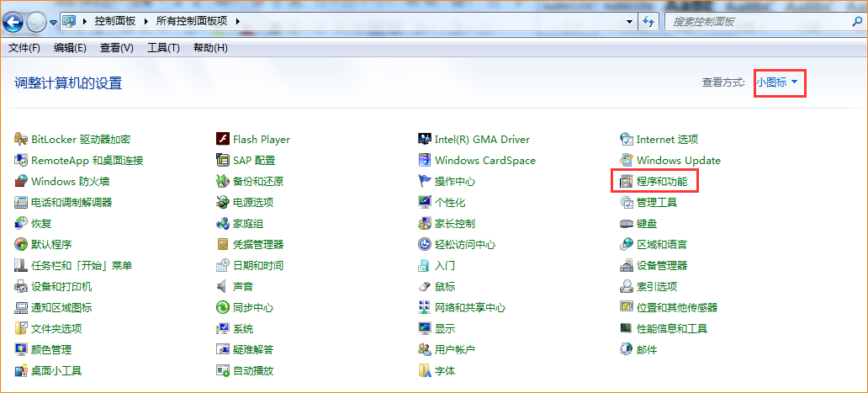Open the 索引选项 link

pyautogui.click(x=657, y=287)
